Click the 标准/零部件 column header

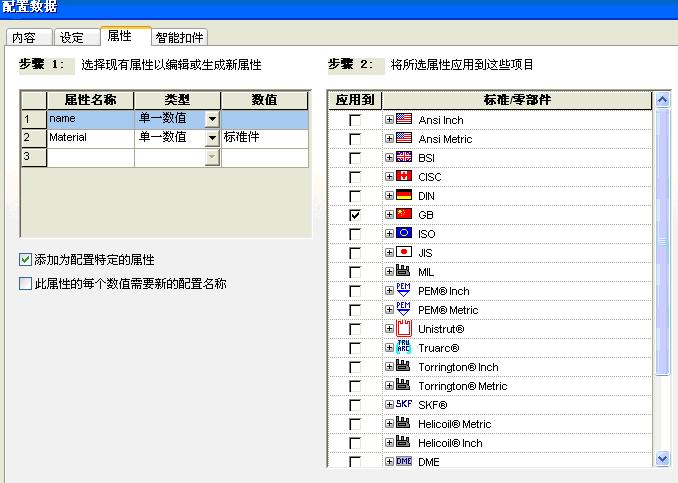pos(517,100)
